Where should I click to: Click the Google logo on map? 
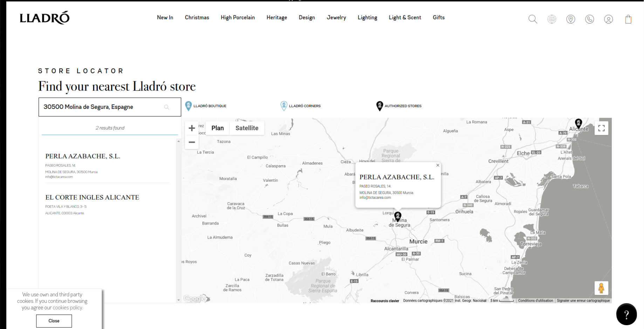coord(194,299)
